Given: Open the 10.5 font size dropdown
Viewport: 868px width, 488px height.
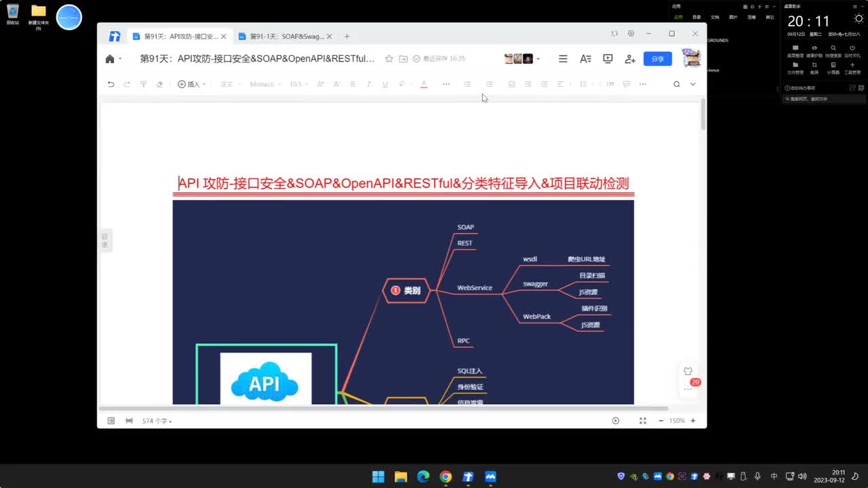Looking at the screenshot, I should 298,84.
